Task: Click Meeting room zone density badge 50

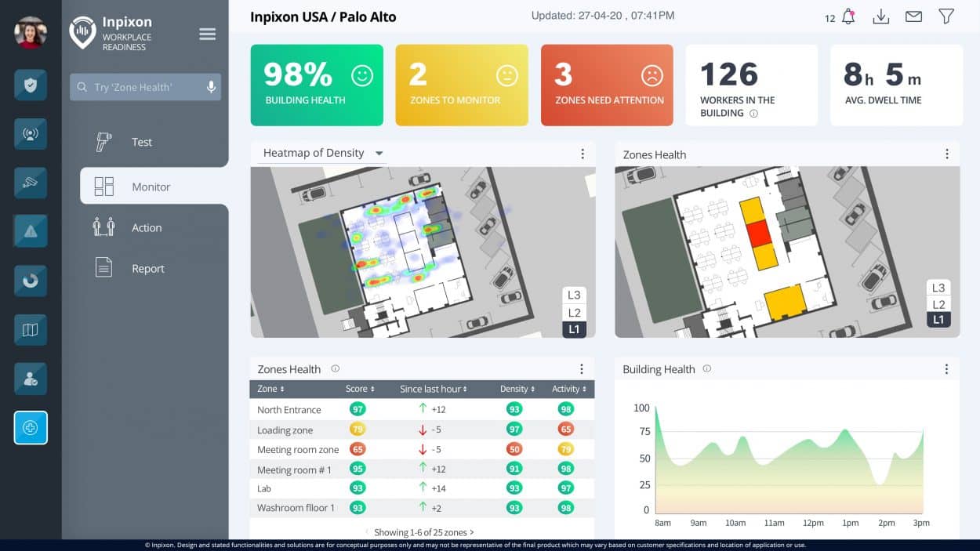Action: click(x=514, y=449)
